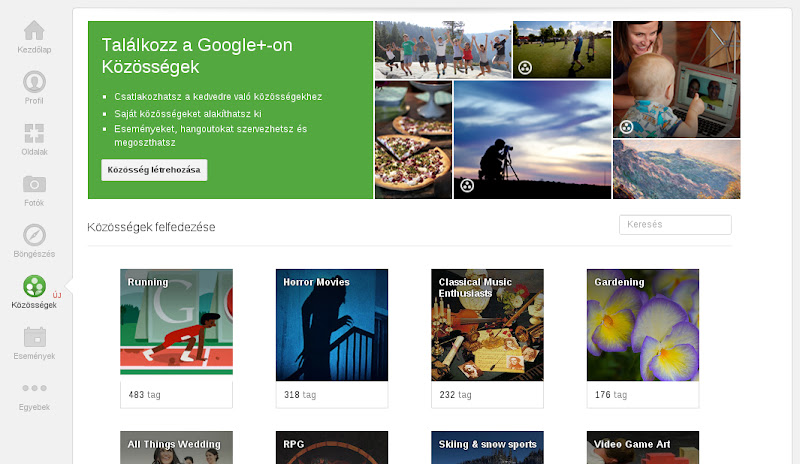Open Classical Music Enthusiasts community card
The height and width of the screenshot is (464, 800).
tap(487, 338)
